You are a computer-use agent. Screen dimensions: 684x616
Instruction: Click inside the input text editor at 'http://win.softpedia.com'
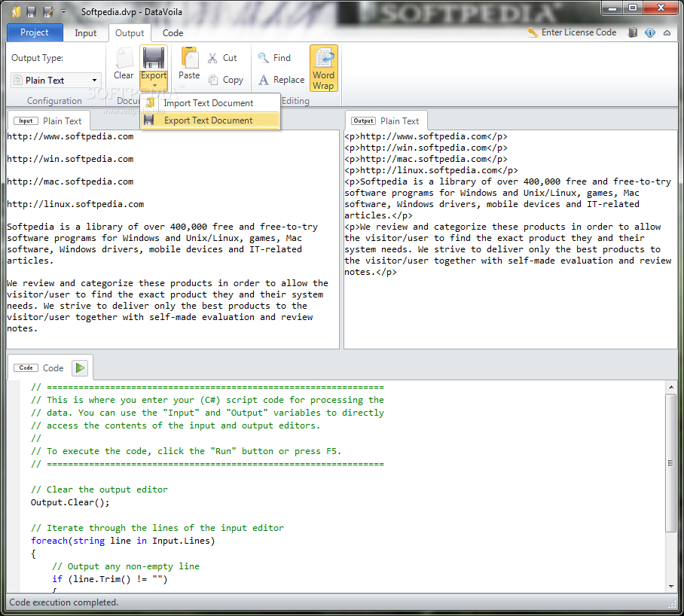(x=70, y=159)
